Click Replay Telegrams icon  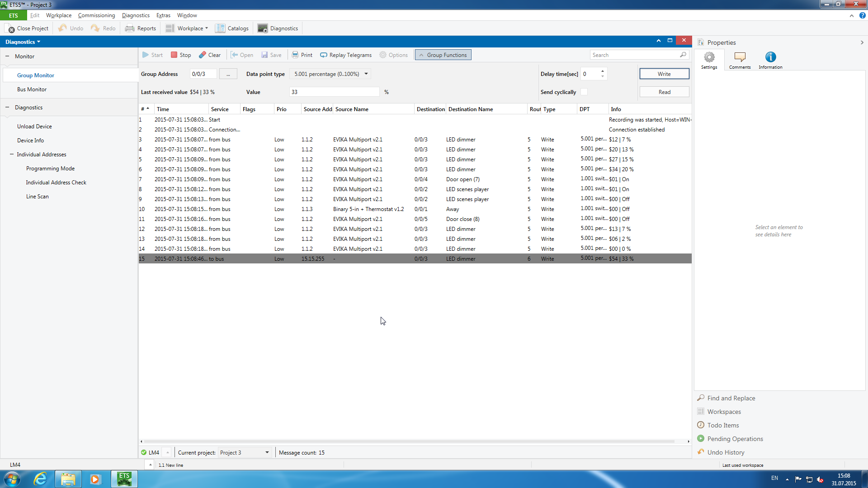point(324,55)
